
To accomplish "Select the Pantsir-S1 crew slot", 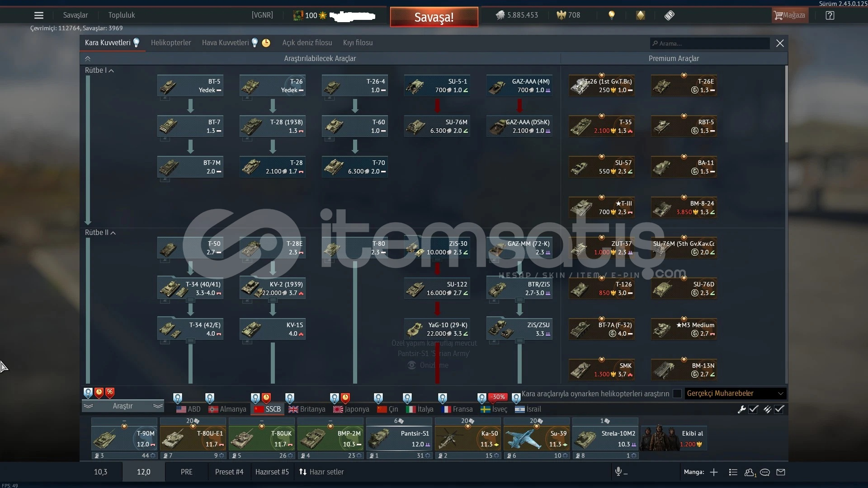I will click(399, 438).
